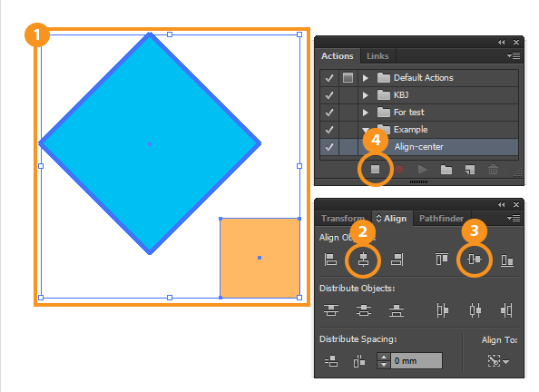This screenshot has width=539, height=392.
Task: Click Horizontal Align Left icon
Action: [330, 260]
